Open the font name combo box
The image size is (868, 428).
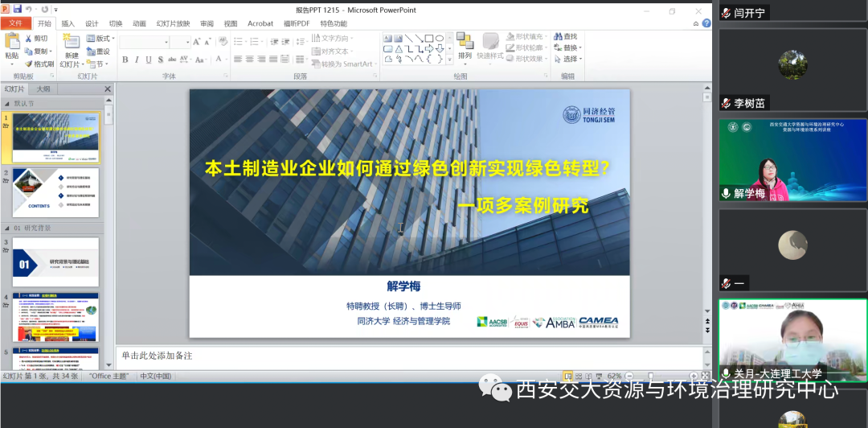click(x=143, y=42)
